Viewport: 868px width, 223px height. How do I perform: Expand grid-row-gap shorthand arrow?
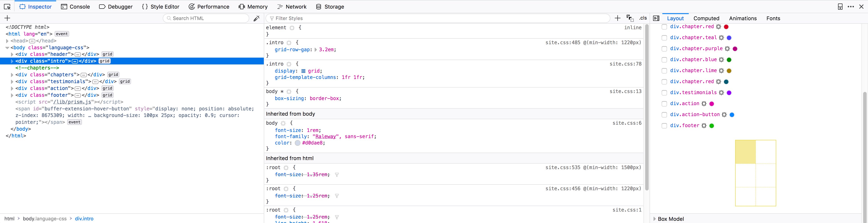(316, 50)
